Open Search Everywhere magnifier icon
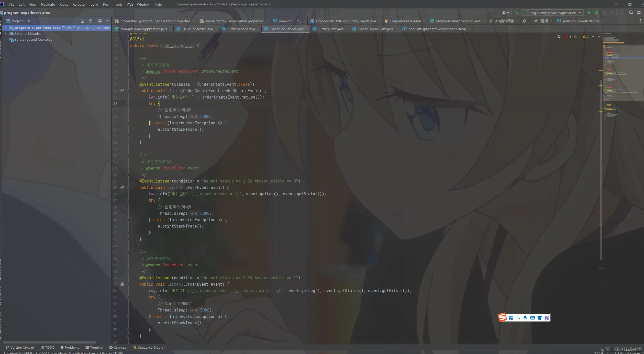Image resolution: width=644 pixels, height=354 pixels. tap(631, 13)
